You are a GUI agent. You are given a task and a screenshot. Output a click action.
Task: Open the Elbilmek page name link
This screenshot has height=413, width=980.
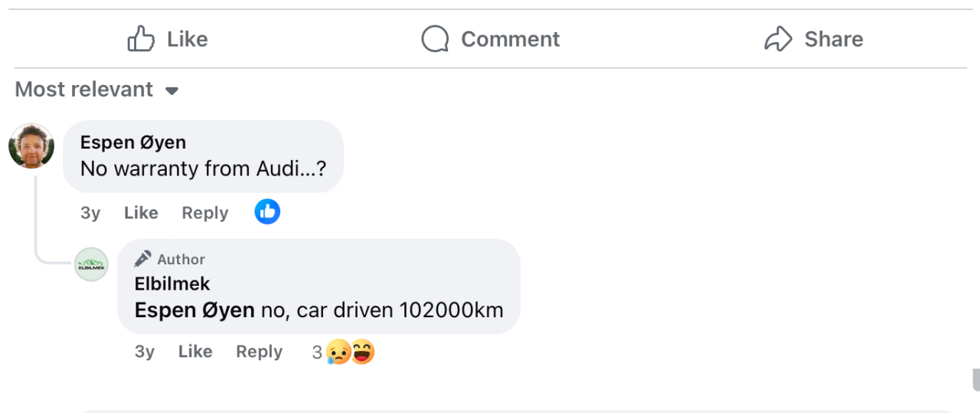172,284
